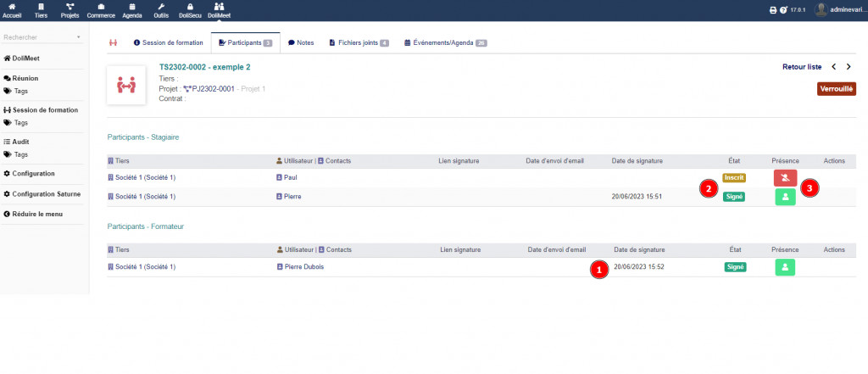Screen dimensions: 868x374
Task: Open the Événements/Agenda tab
Action: (446, 42)
